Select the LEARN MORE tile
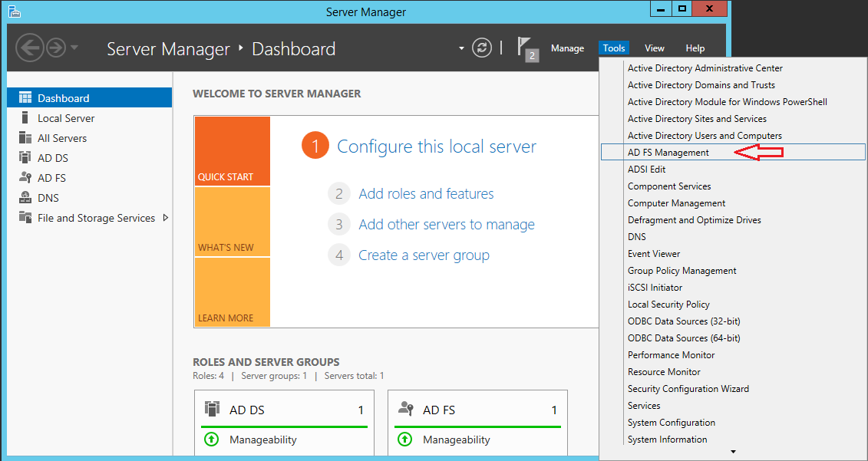The width and height of the screenshot is (868, 461). coord(233,292)
